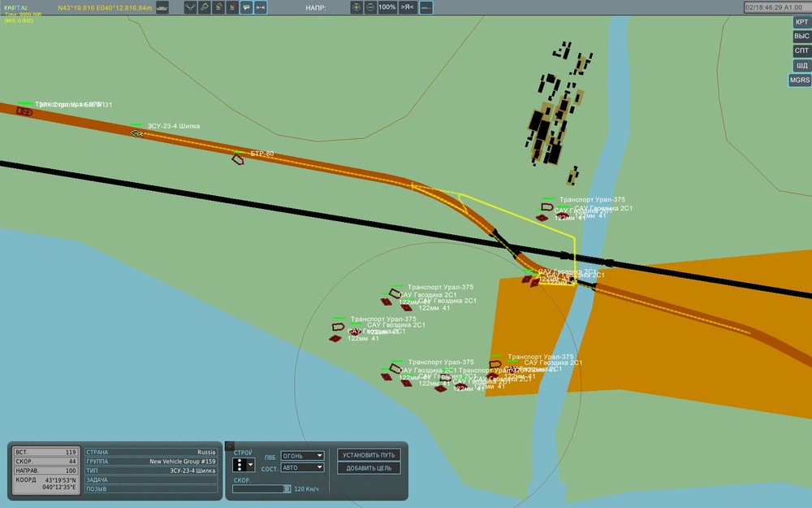Screen dimensions: 812x508
Task: Click the 100% zoom reset button
Action: (x=387, y=8)
